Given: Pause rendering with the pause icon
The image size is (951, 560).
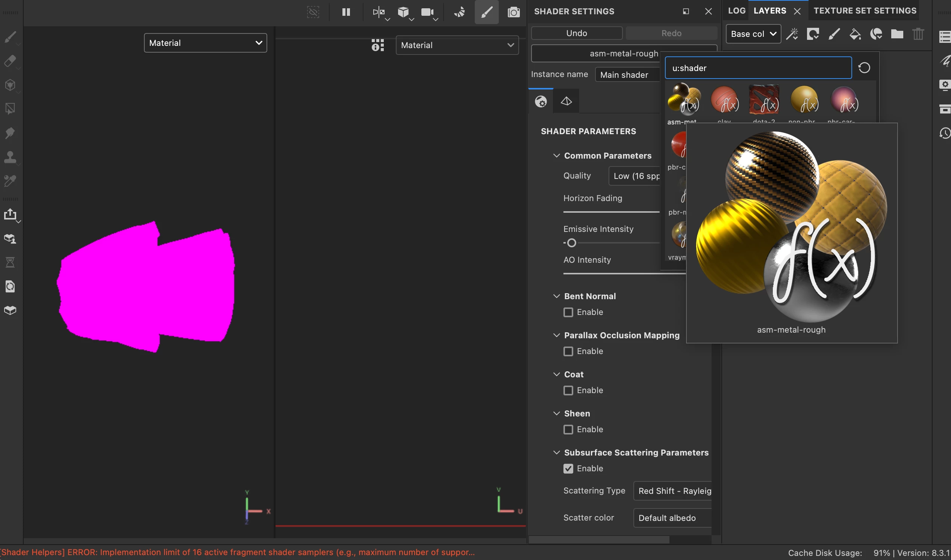Looking at the screenshot, I should (x=346, y=12).
